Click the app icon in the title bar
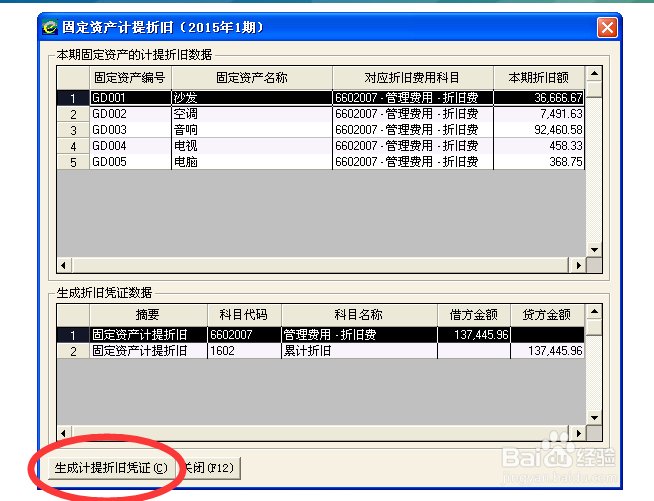Viewport: 654px width, 501px height. tap(50, 28)
